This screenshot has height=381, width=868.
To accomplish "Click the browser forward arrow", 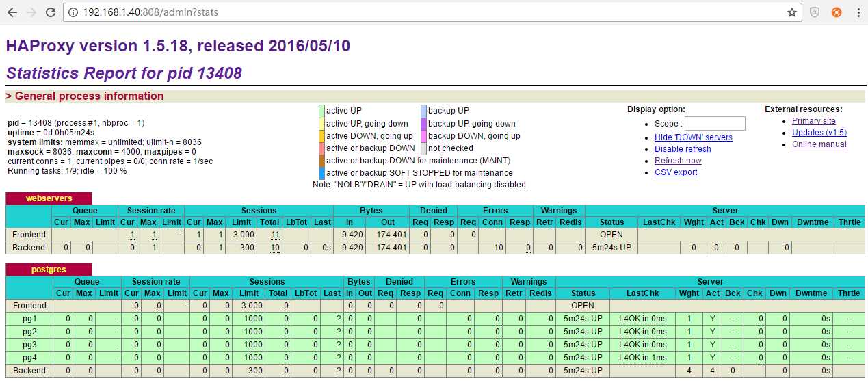I will (x=31, y=12).
